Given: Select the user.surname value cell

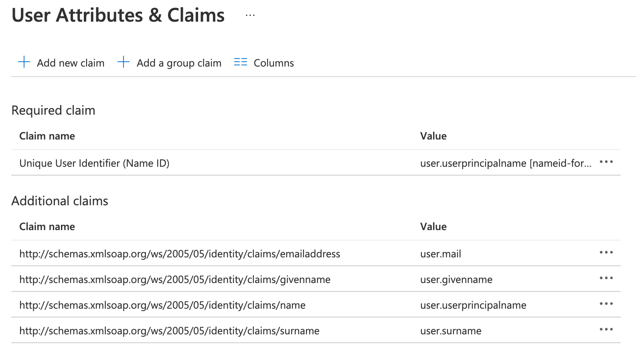Looking at the screenshot, I should 451,331.
